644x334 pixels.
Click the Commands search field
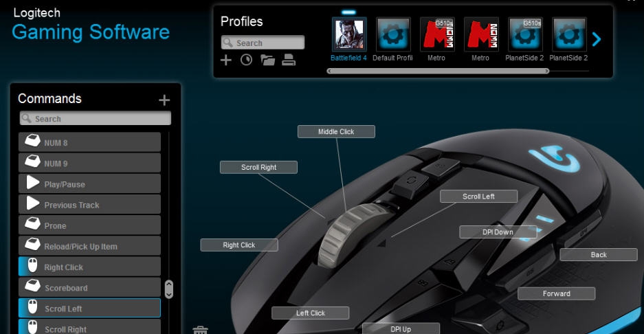(96, 118)
